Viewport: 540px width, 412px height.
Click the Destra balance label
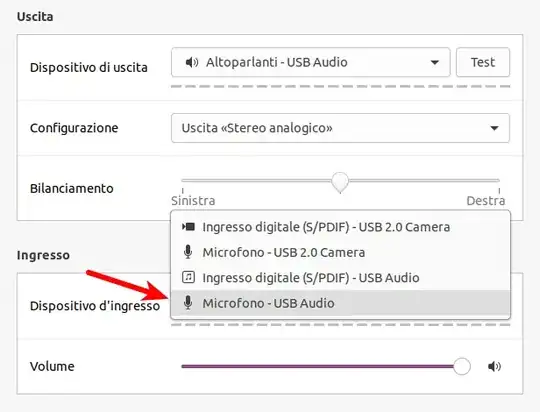[x=486, y=200]
